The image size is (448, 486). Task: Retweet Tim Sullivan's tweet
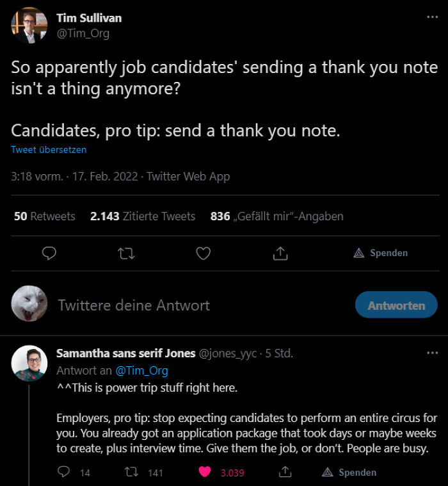[x=126, y=254]
